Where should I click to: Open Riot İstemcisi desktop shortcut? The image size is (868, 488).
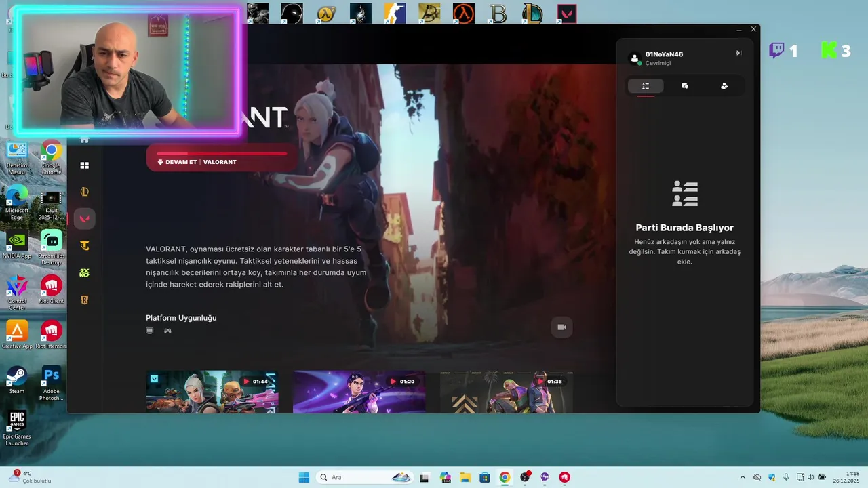coord(51,335)
